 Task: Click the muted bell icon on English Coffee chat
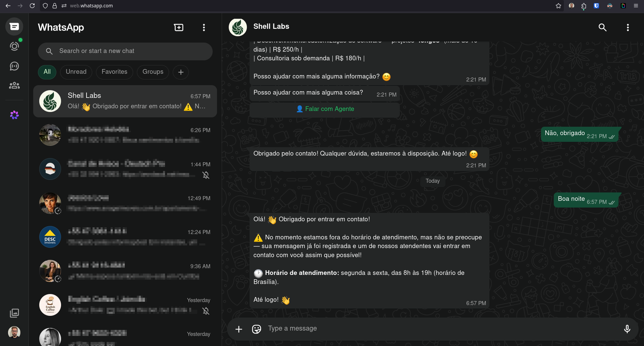coord(206,311)
